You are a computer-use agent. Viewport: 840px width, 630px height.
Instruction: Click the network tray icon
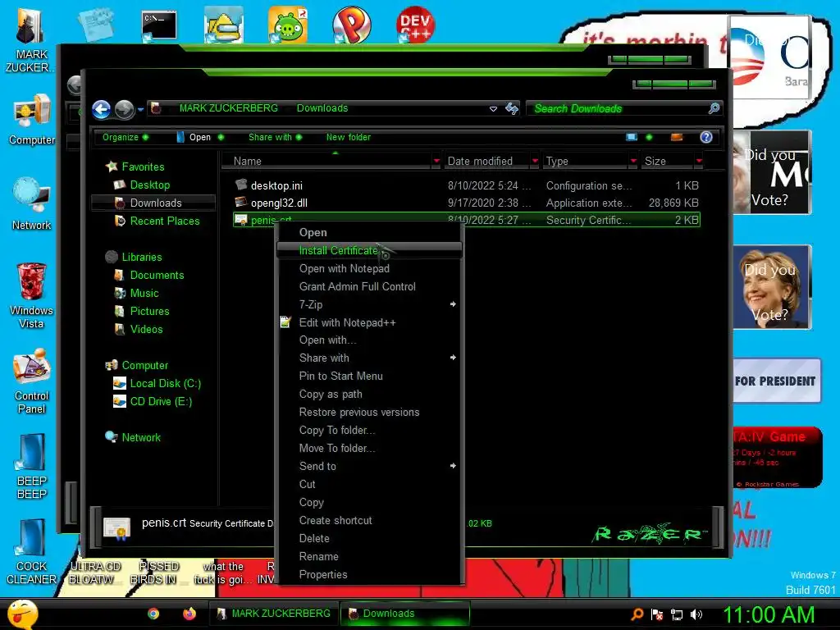677,614
